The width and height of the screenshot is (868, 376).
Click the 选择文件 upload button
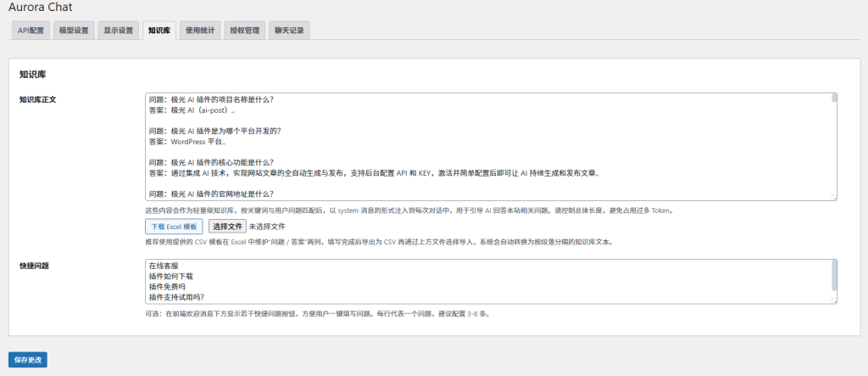(227, 227)
